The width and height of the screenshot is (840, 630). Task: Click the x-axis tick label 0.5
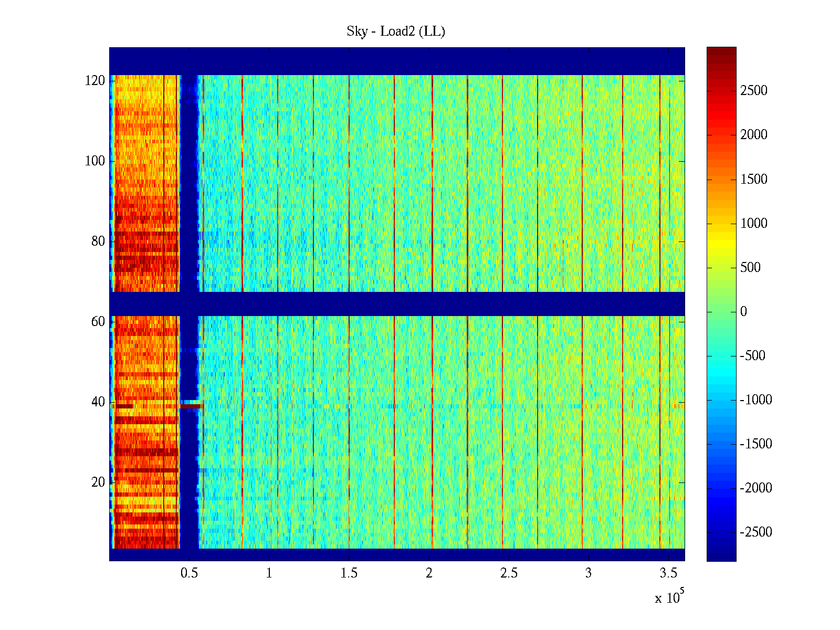[x=189, y=573]
